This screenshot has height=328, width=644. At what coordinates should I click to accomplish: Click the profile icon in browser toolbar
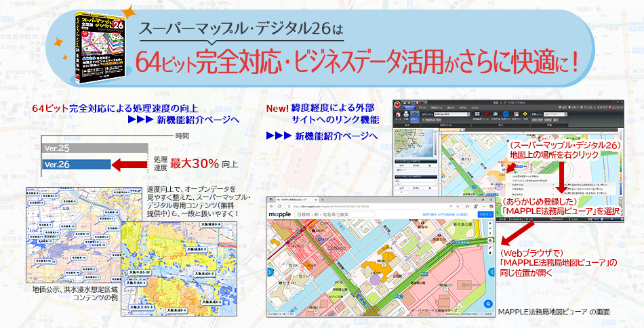pyautogui.click(x=476, y=207)
